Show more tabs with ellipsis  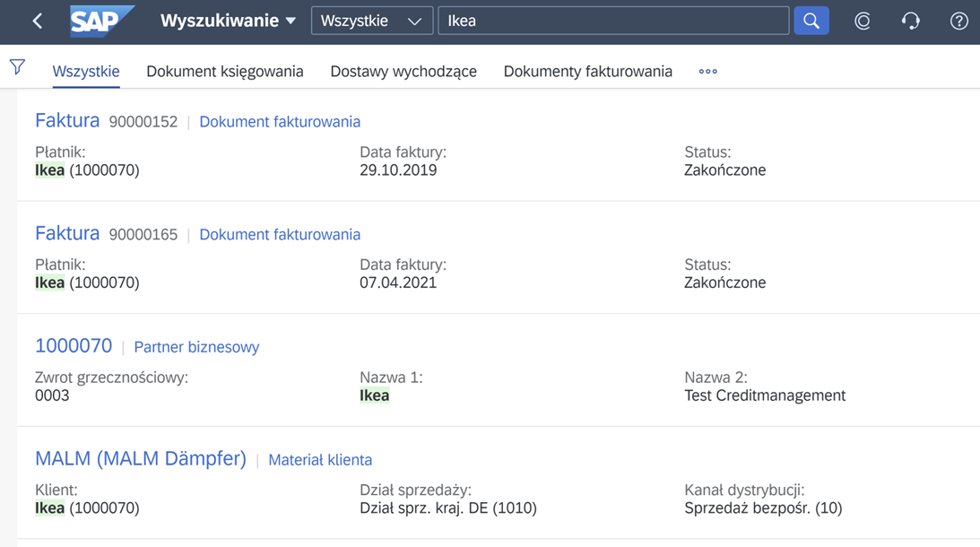tap(708, 71)
